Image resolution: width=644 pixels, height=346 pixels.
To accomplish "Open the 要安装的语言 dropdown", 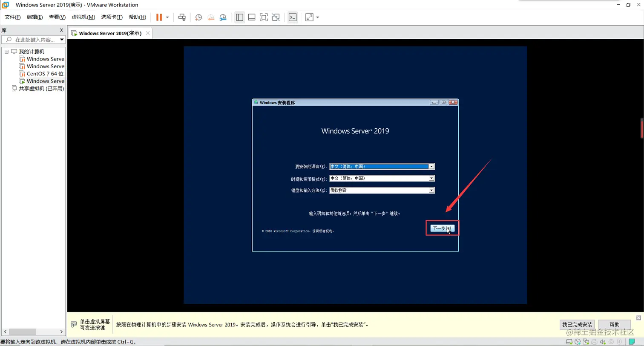I will pos(382,167).
